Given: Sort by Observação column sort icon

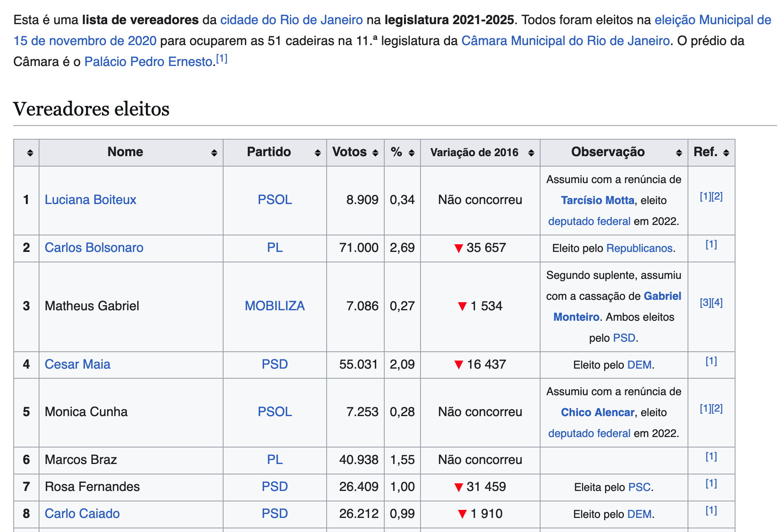Looking at the screenshot, I should pos(679,153).
